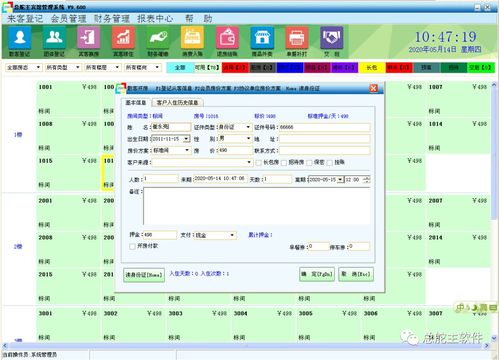Switch to 客户入住历史信息 tab
The image size is (499, 360).
click(177, 102)
